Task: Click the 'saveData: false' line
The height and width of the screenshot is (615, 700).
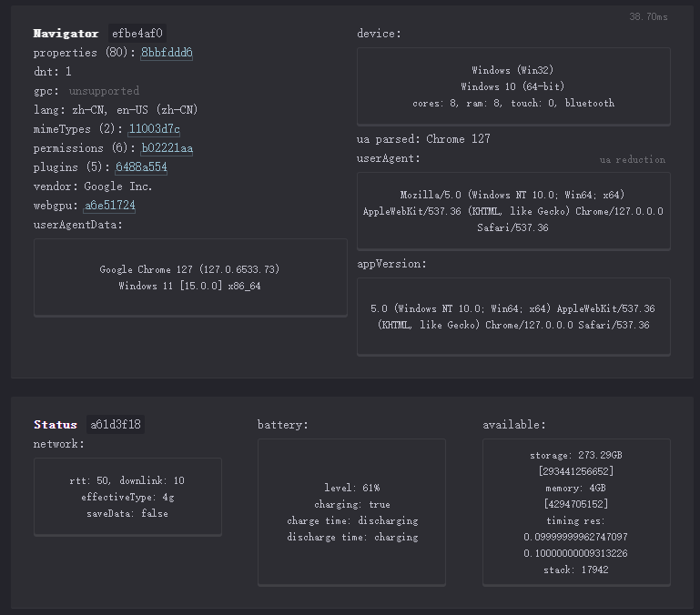Action: click(x=127, y=514)
